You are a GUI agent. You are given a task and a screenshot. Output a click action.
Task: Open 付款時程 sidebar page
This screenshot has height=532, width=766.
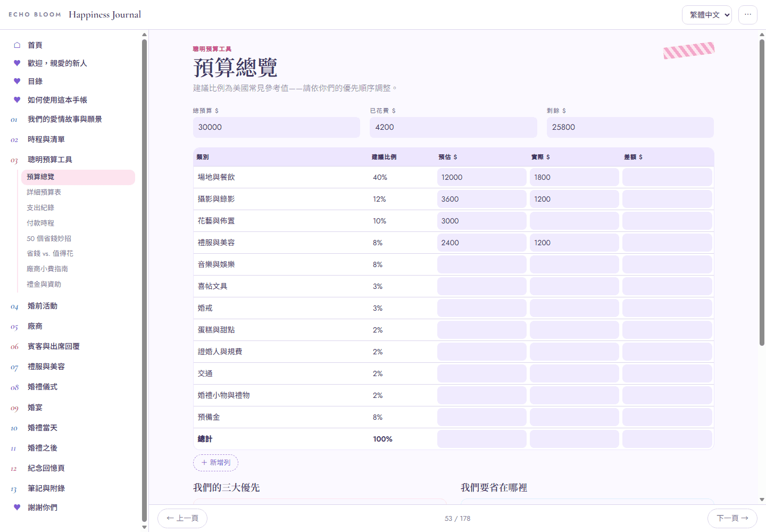click(x=78, y=223)
